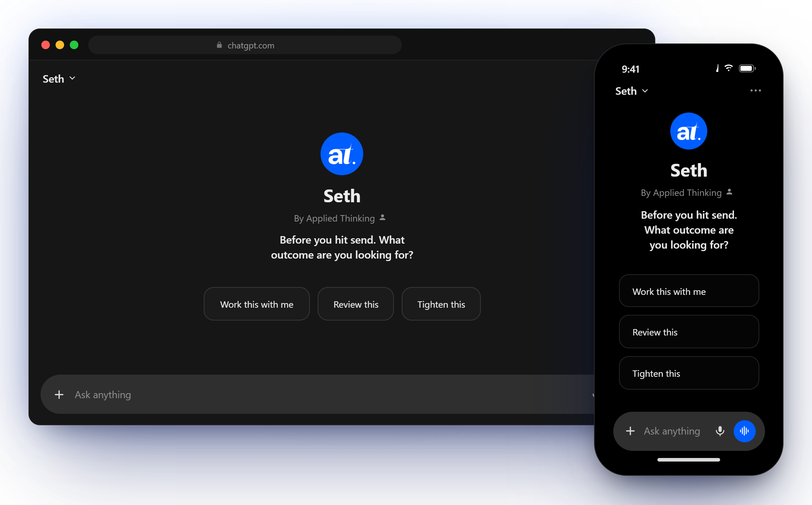The image size is (812, 505).
Task: Click 'By Applied Thinking' link in browser window
Action: click(x=334, y=218)
